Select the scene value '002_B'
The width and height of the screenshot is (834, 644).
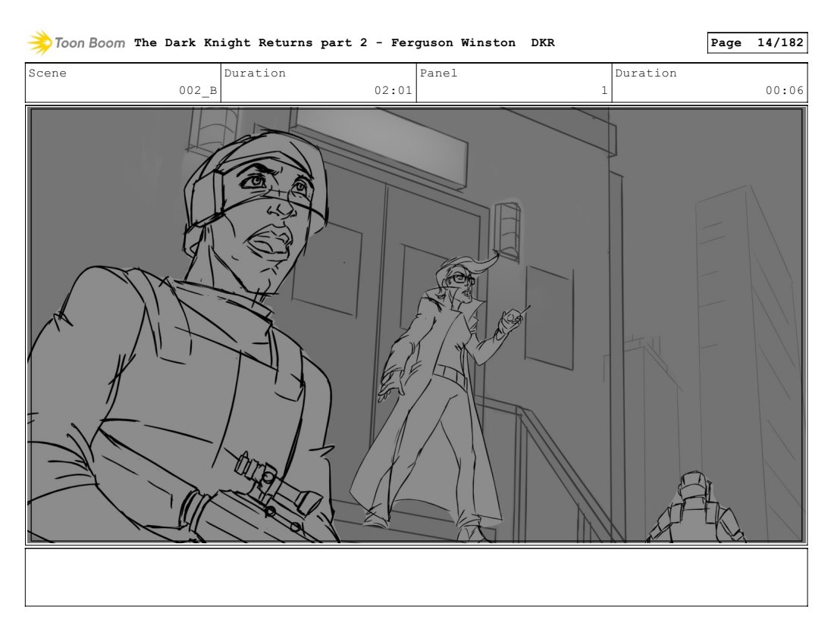[198, 90]
